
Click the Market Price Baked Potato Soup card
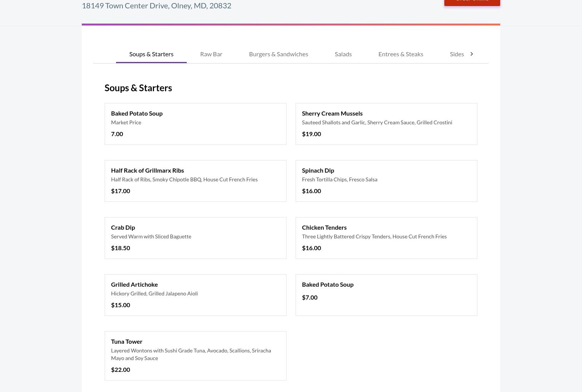[195, 124]
